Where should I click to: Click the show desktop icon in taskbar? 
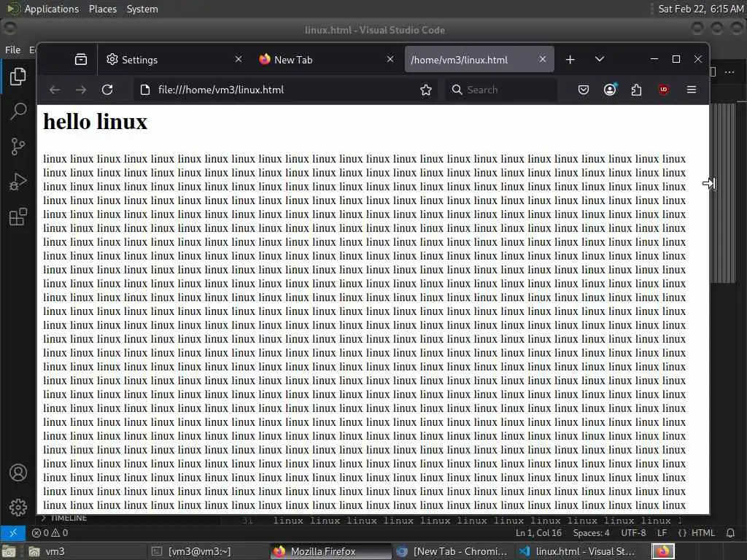pos(9,551)
